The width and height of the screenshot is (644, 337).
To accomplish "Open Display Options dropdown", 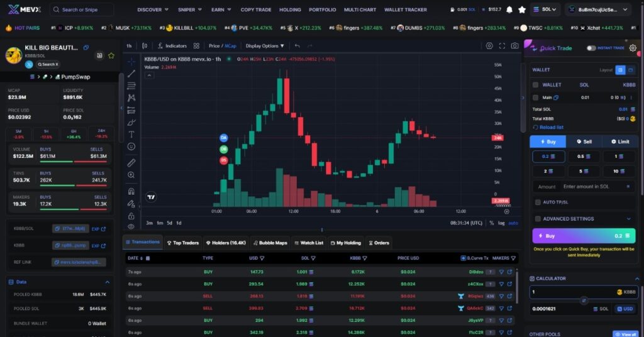I will point(265,46).
